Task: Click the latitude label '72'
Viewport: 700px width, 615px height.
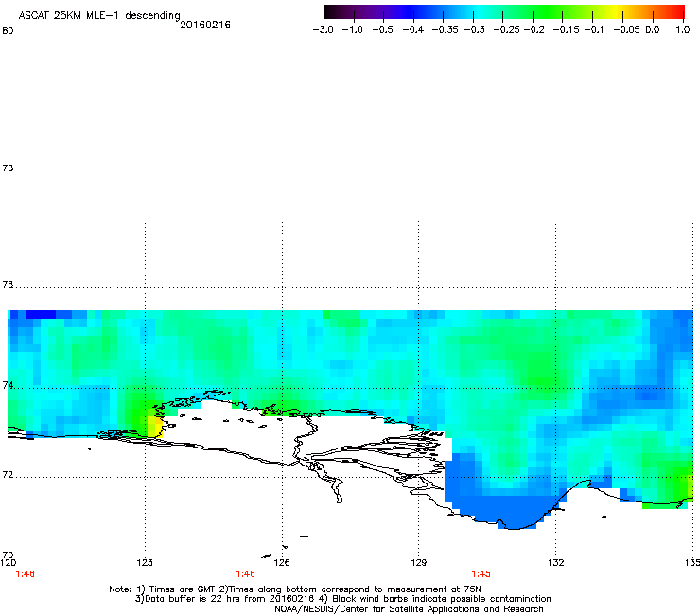Action: point(8,474)
